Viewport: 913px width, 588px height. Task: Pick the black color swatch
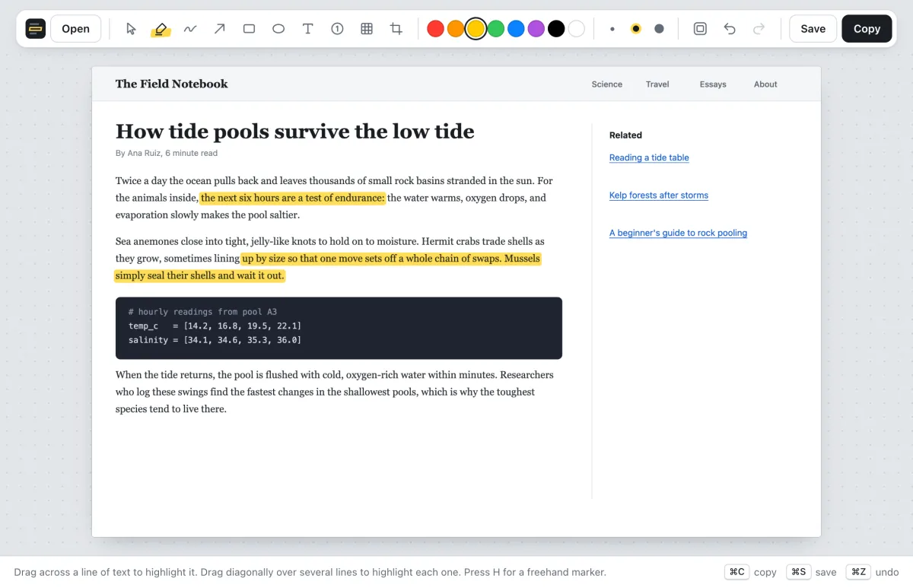pyautogui.click(x=556, y=29)
